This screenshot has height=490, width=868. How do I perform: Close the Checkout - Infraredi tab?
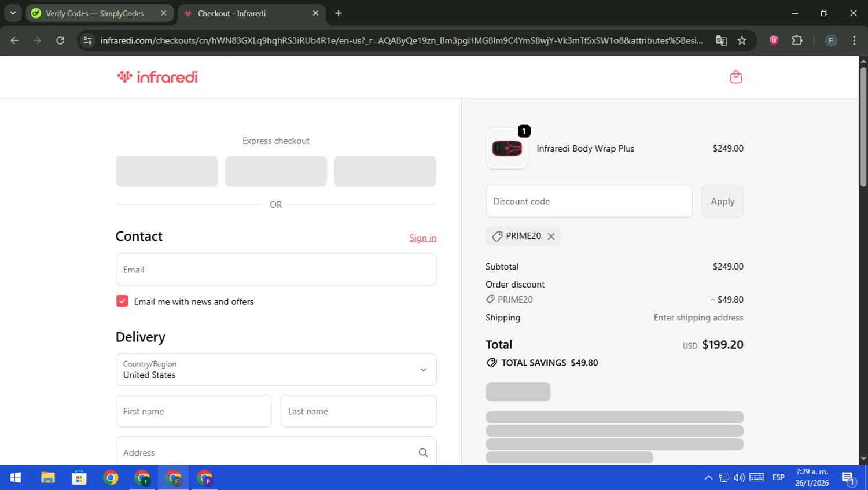(x=315, y=13)
